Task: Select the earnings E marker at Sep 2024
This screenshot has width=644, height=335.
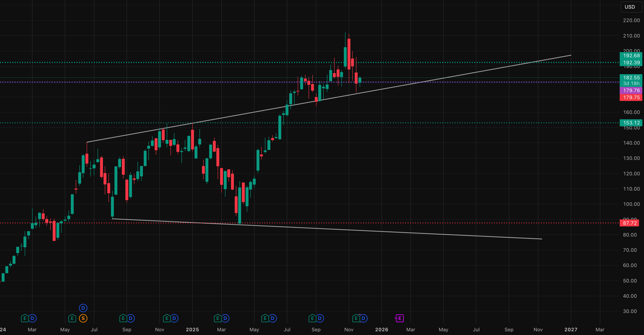Action: coord(123,318)
